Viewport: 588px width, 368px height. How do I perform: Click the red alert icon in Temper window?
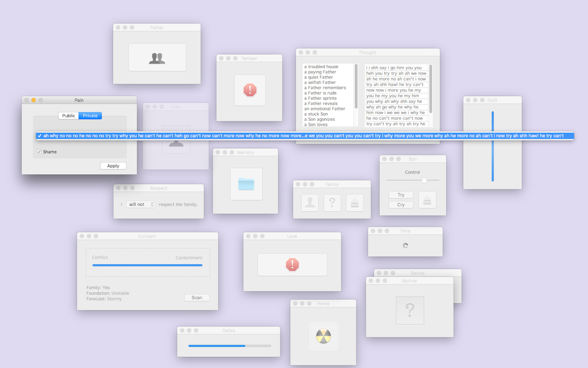point(250,90)
